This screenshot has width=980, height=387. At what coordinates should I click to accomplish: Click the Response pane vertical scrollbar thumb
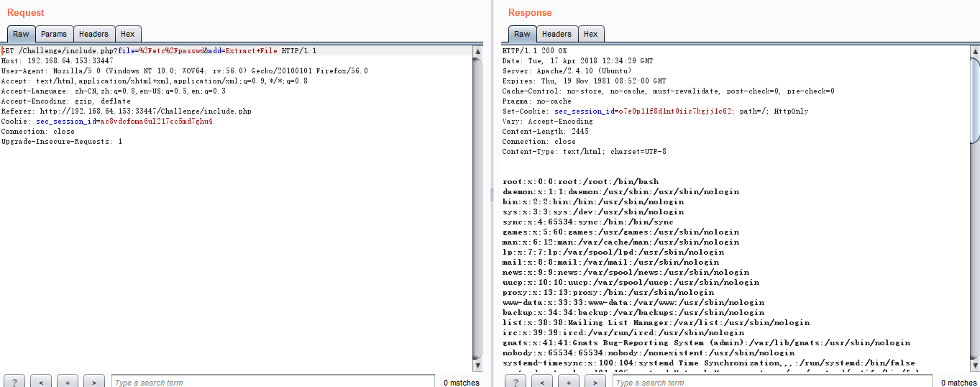975,100
